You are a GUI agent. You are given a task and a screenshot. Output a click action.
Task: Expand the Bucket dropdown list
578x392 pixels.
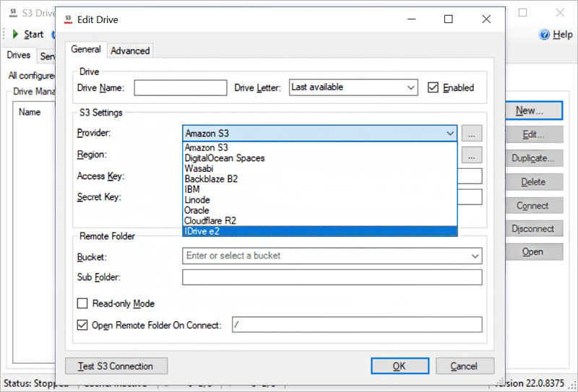pyautogui.click(x=475, y=256)
